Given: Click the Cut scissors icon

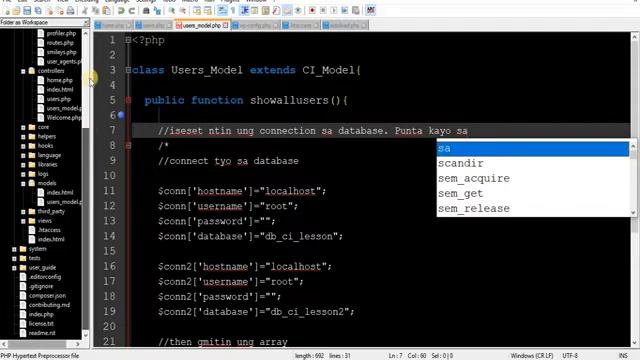Looking at the screenshot, I should pos(85,11).
